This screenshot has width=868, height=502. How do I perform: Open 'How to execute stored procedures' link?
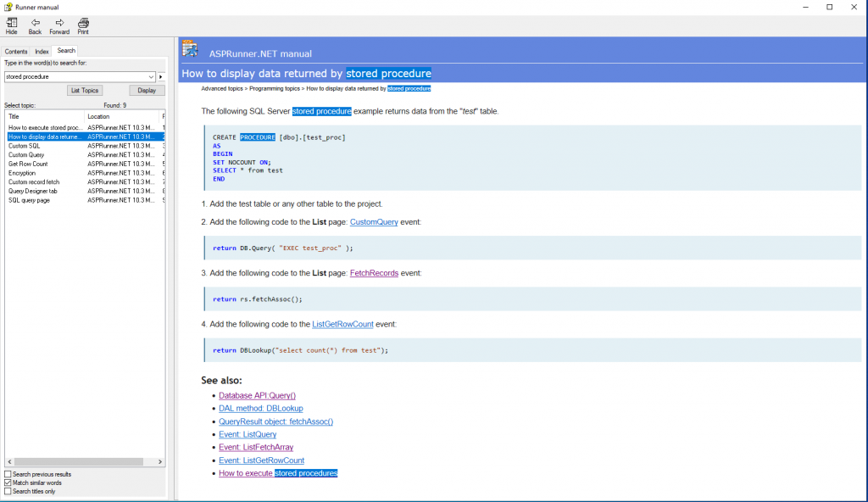[278, 473]
